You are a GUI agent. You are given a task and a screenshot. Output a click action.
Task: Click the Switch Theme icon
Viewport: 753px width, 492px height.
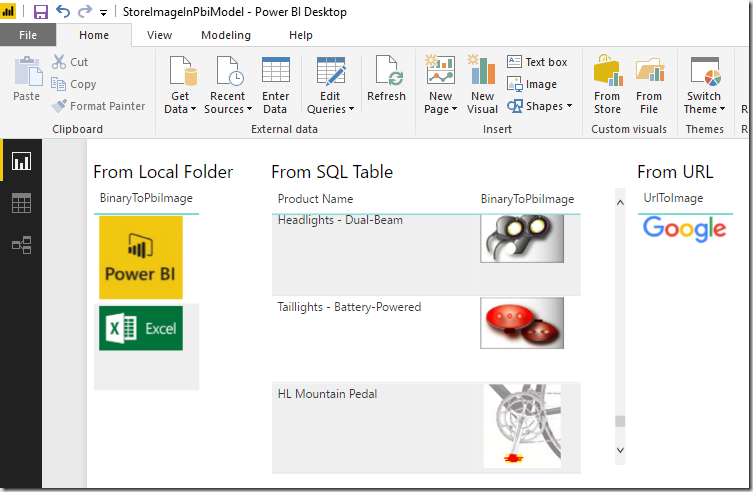pyautogui.click(x=705, y=71)
